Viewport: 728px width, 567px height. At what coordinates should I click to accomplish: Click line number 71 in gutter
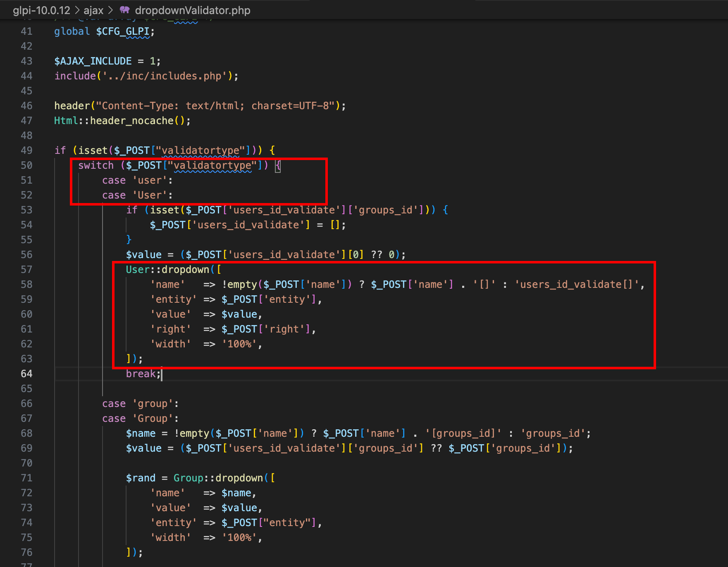click(x=26, y=478)
